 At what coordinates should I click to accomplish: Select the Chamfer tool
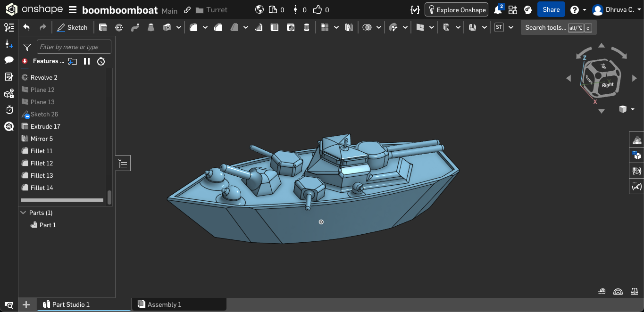click(x=218, y=28)
